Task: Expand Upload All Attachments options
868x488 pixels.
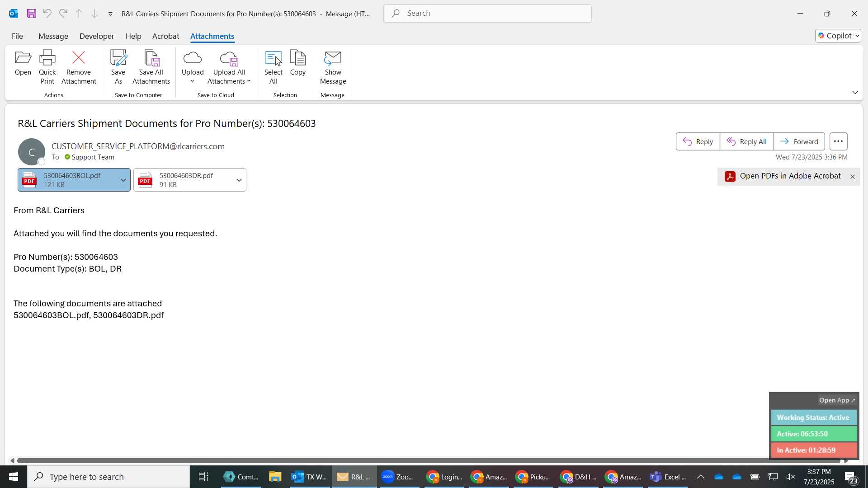Action: [229, 67]
